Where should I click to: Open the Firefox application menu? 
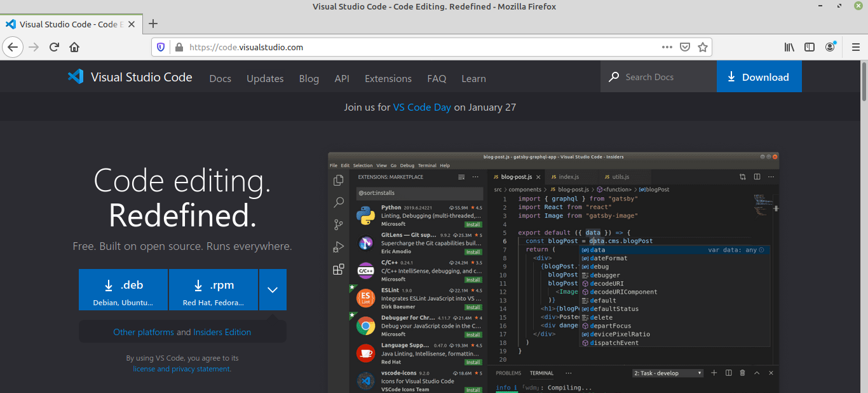pyautogui.click(x=855, y=46)
